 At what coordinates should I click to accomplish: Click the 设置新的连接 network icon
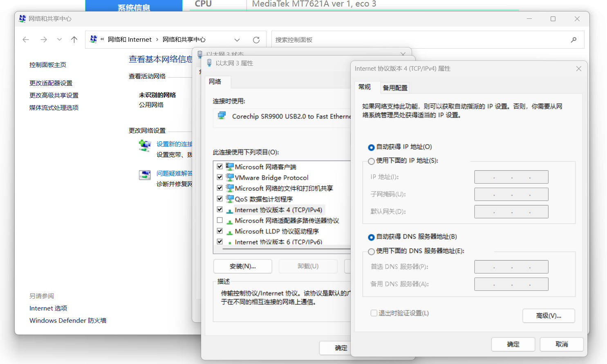coord(145,145)
